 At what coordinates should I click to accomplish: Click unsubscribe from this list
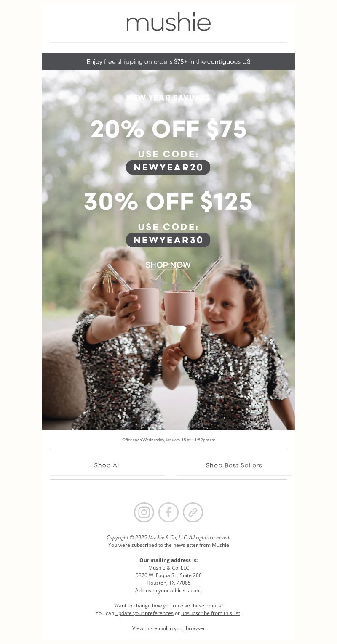click(211, 613)
